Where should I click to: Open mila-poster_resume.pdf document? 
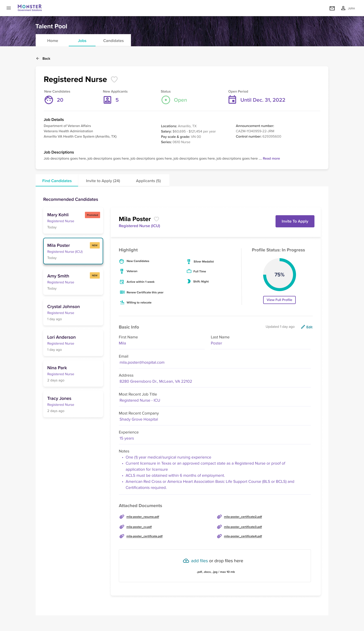tap(143, 517)
